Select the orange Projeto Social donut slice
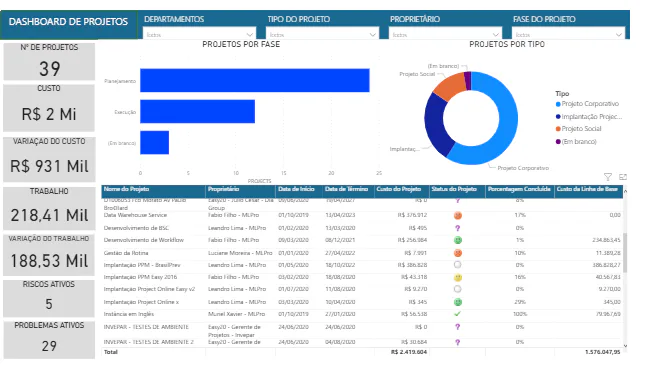Image resolution: width=647 pixels, height=368 pixels. click(451, 85)
